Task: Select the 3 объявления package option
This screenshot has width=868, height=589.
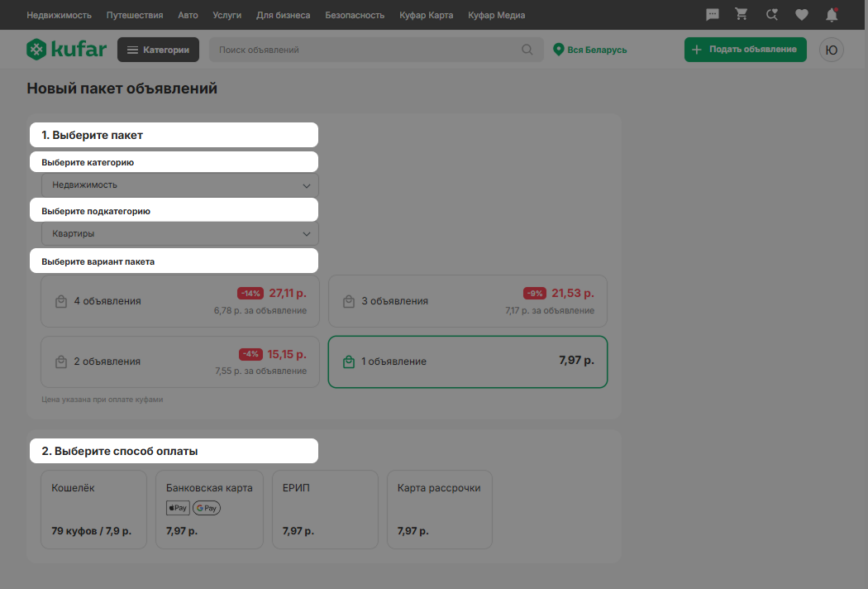Action: pyautogui.click(x=468, y=301)
